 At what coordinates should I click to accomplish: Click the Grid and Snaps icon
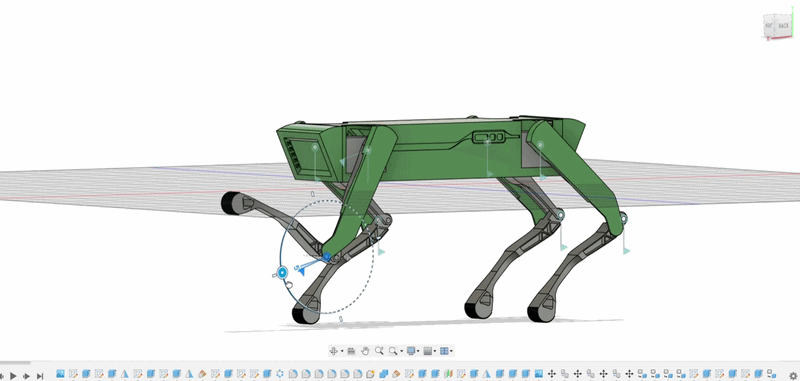(428, 350)
